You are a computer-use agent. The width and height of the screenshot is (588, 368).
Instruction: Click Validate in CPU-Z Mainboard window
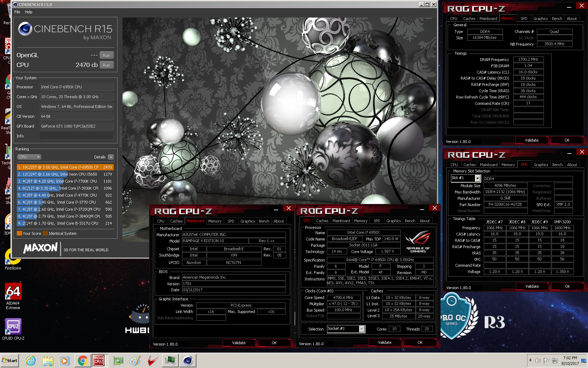pos(239,343)
